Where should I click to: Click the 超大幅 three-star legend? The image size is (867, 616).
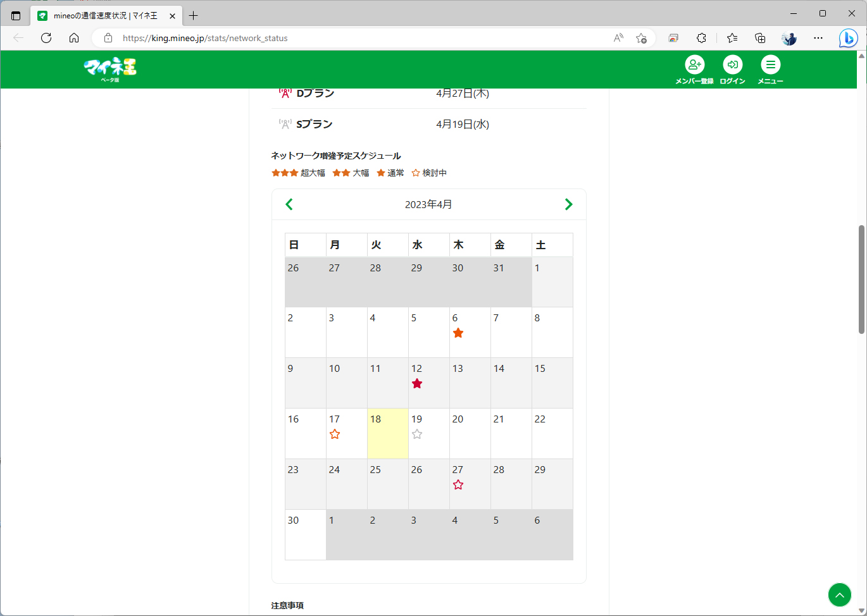(298, 173)
